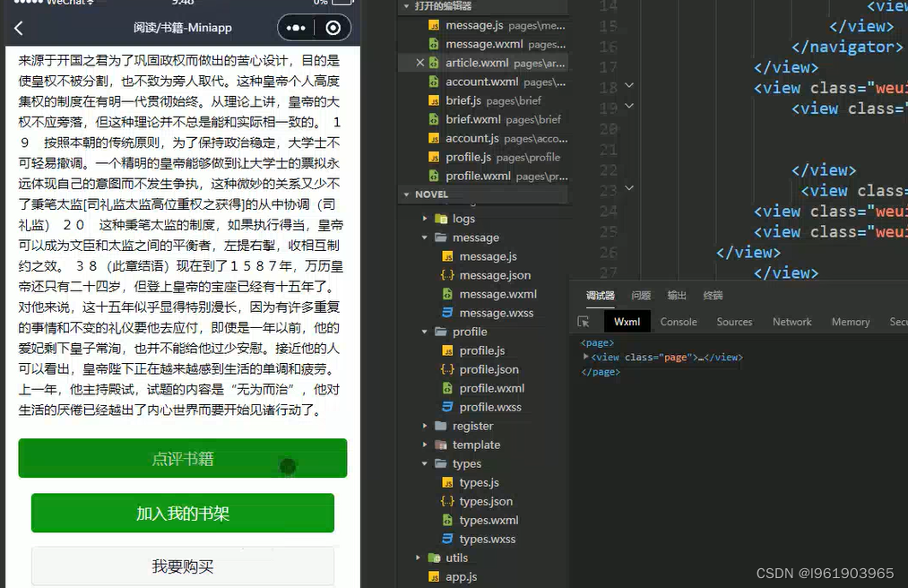The image size is (908, 588).
Task: Open types.wxss file
Action: tap(487, 539)
